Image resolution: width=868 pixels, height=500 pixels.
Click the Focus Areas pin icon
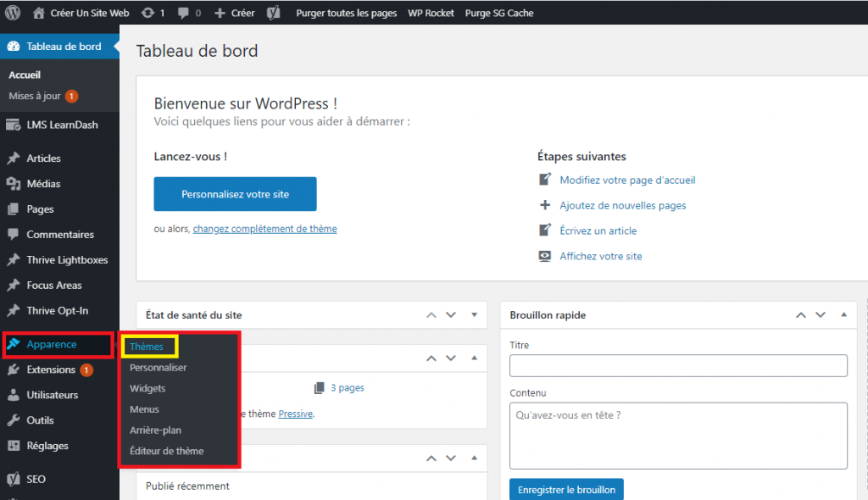14,285
